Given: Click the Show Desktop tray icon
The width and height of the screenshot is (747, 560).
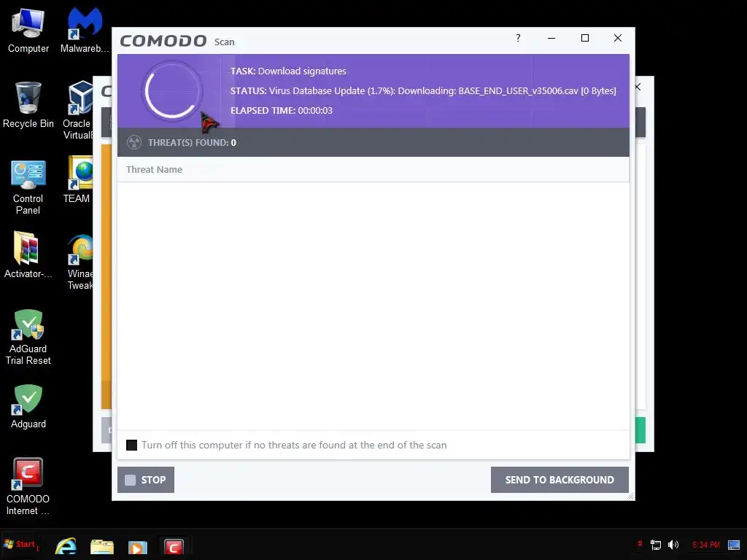Looking at the screenshot, I should point(734,545).
